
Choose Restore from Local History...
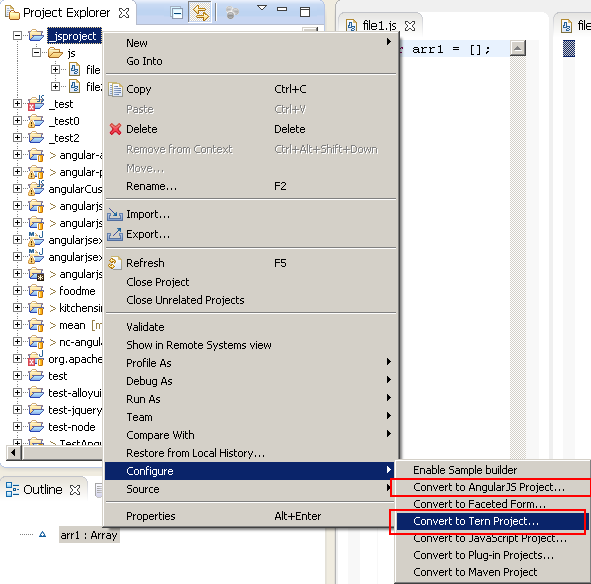[250, 453]
